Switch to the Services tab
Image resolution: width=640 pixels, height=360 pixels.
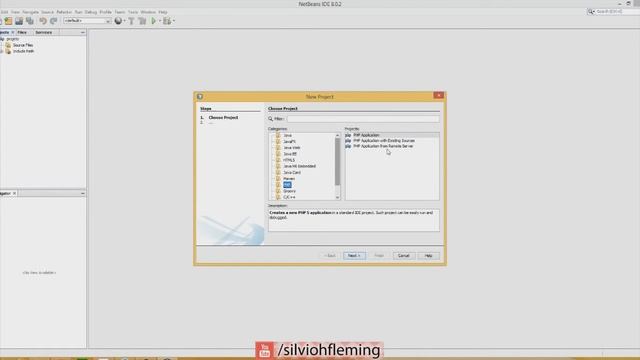point(44,32)
